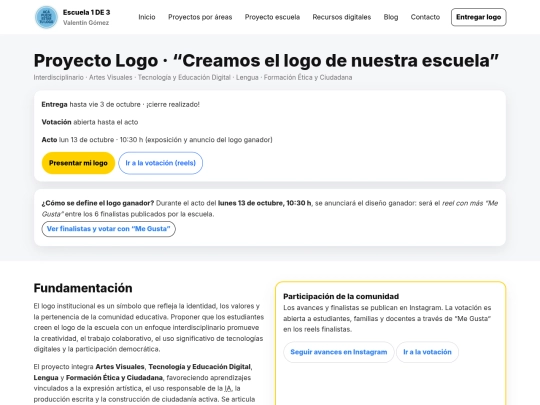
Task: Open Ir a la votación (reels)
Action: tap(160, 163)
